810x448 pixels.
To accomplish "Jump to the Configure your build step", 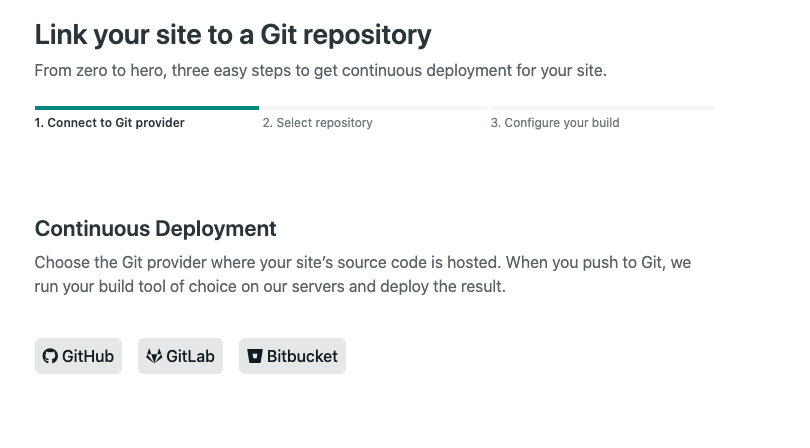I will click(555, 123).
